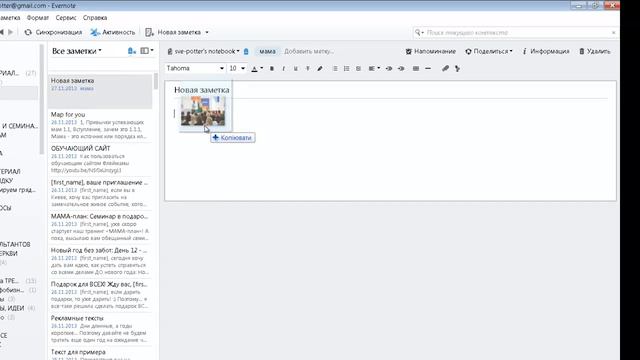The height and width of the screenshot is (360, 640).
Task: Open the ОБУЧАЮЩИЙ САЙТ note
Action: pyautogui.click(x=100, y=159)
